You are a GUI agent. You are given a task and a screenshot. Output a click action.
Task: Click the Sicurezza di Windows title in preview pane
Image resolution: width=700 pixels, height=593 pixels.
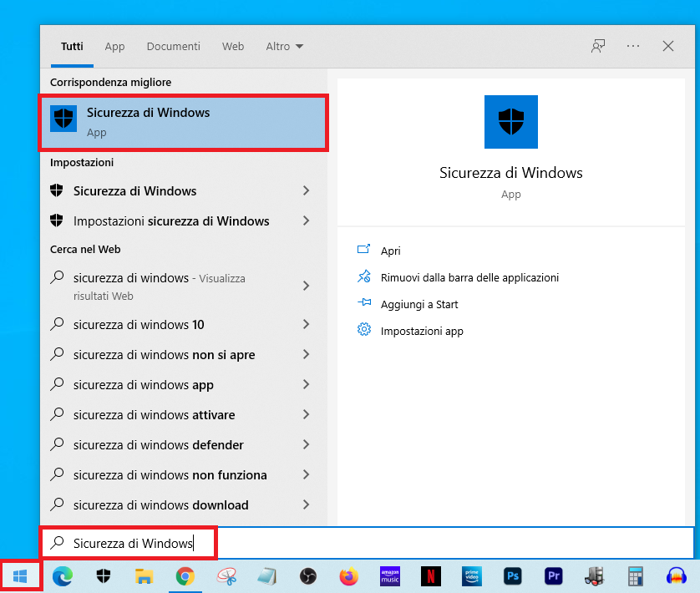click(x=511, y=173)
